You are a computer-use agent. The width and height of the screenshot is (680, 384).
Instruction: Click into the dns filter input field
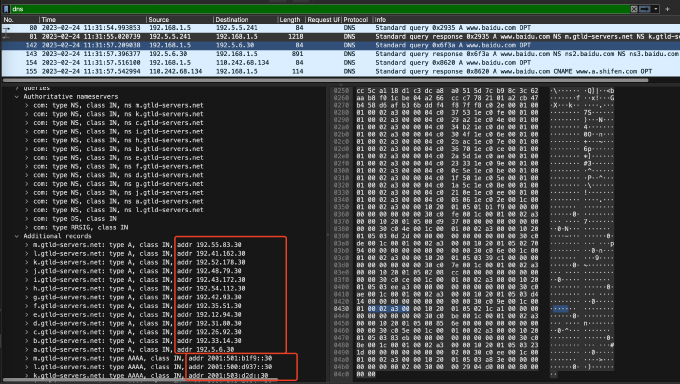click(x=320, y=9)
